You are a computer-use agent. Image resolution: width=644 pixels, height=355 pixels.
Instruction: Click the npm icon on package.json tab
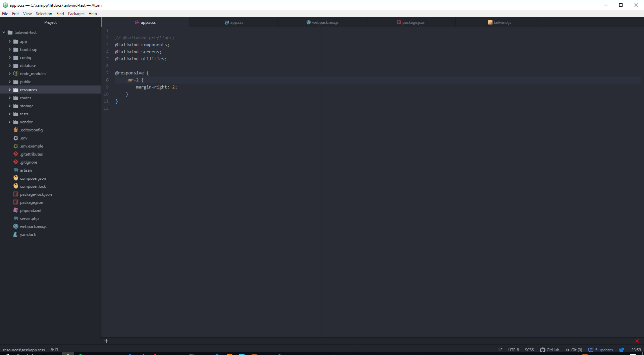coord(398,22)
